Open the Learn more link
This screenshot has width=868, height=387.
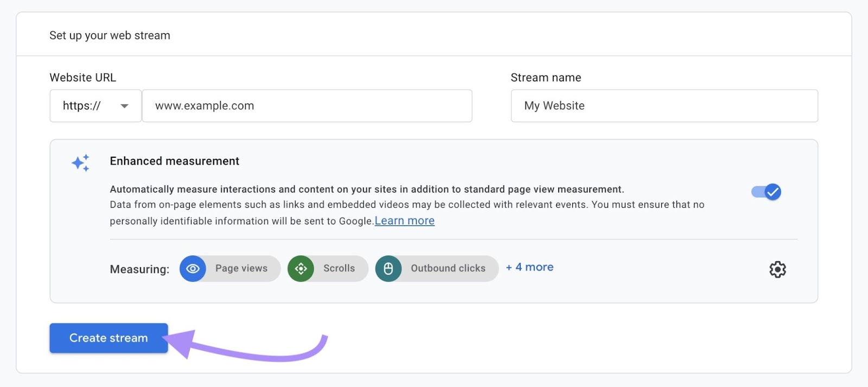click(x=404, y=221)
